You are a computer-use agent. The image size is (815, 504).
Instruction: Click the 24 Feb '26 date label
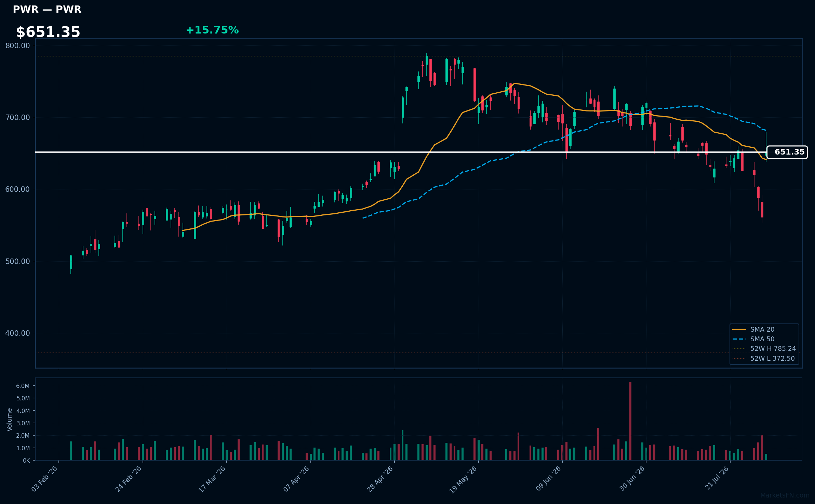(x=128, y=479)
